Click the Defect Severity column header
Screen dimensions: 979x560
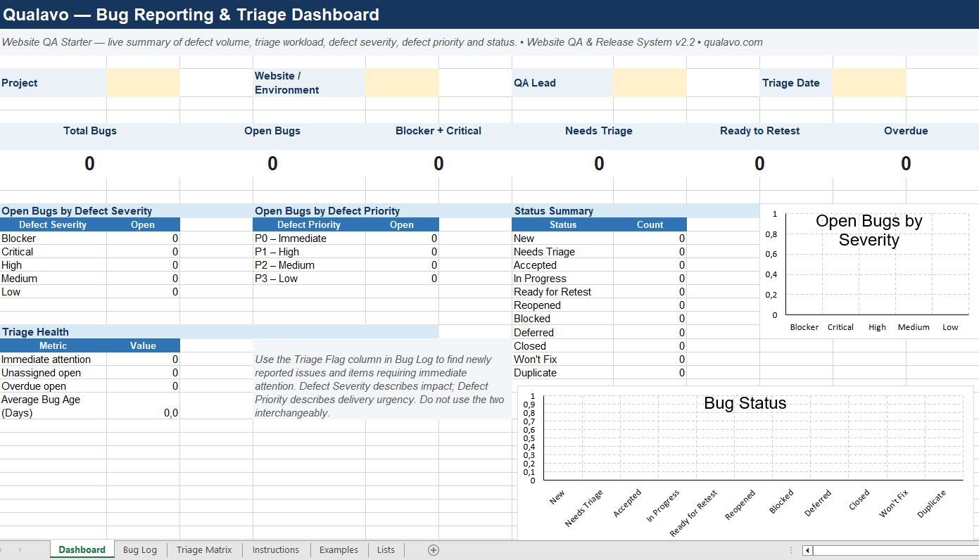(x=53, y=225)
